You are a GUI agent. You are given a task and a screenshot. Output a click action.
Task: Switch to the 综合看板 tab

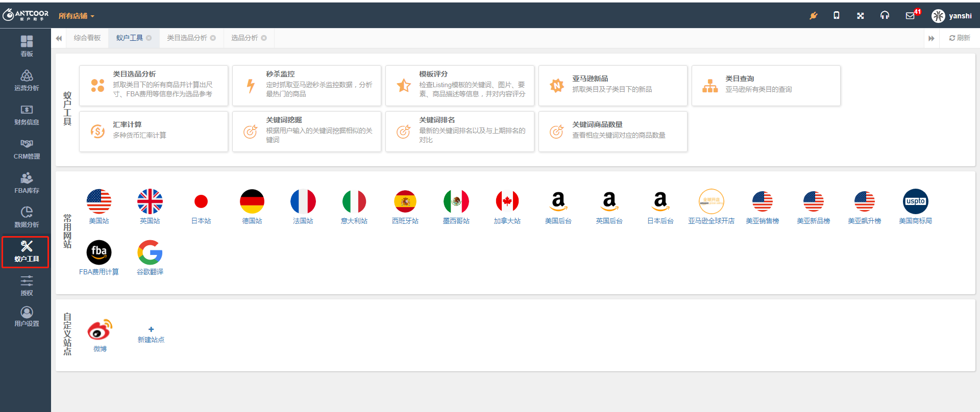coord(87,38)
